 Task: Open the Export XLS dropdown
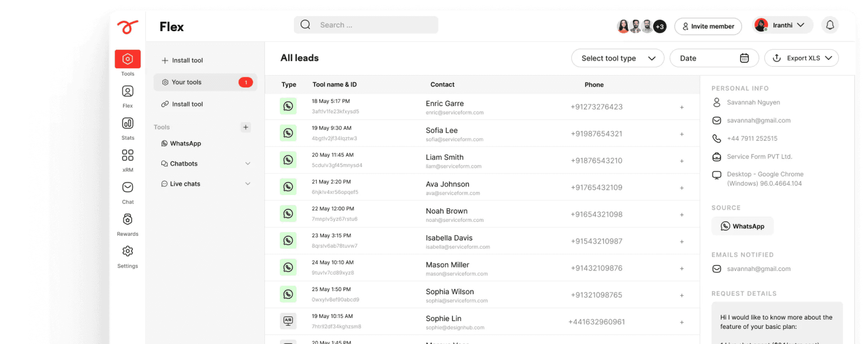click(x=801, y=58)
